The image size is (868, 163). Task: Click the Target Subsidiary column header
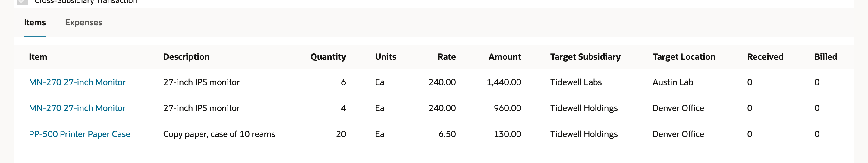[x=585, y=57]
